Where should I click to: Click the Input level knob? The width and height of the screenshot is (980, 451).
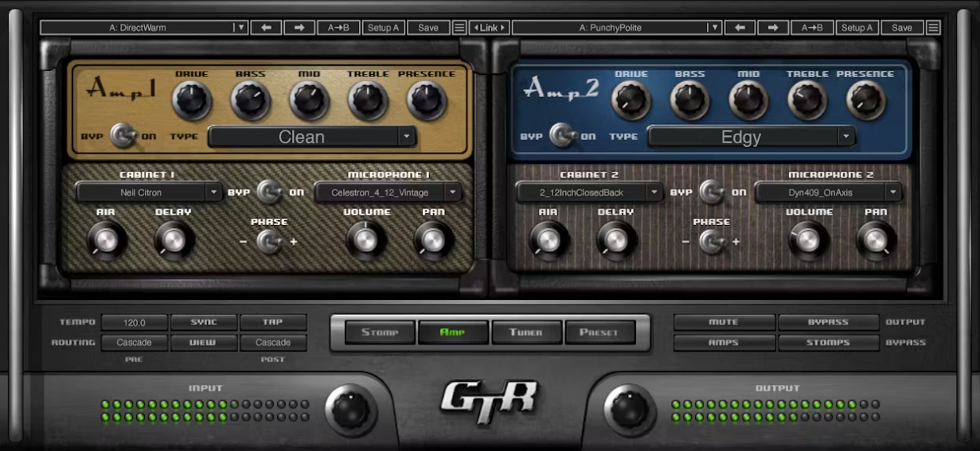click(351, 409)
